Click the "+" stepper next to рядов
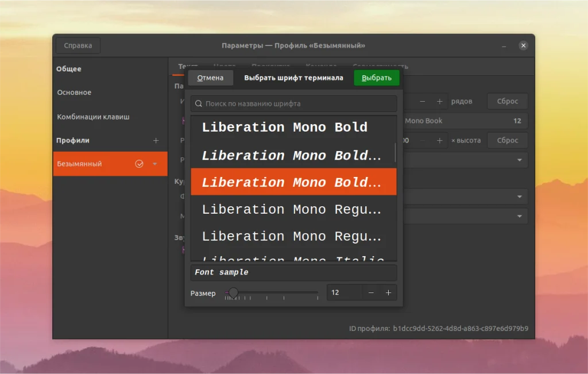 pos(440,101)
